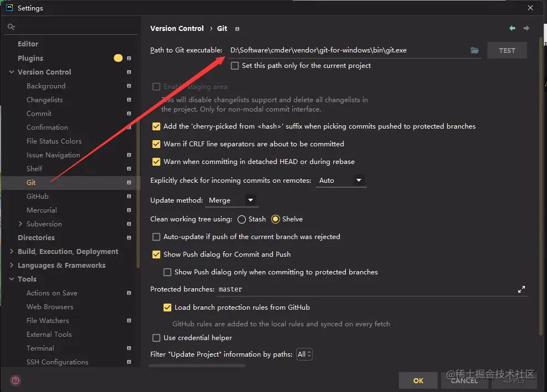Expand the Subversion tree node
The width and height of the screenshot is (547, 392).
point(20,224)
